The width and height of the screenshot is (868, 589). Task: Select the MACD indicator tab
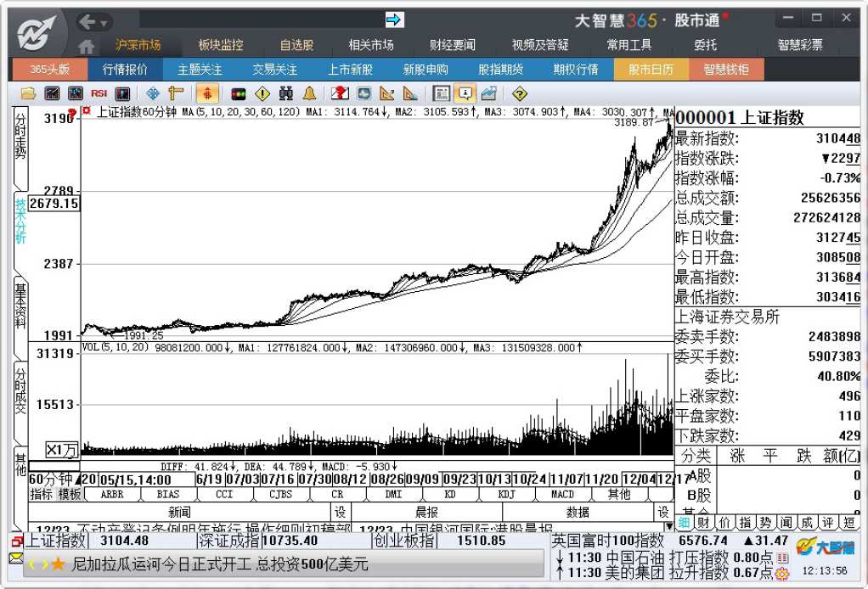tap(563, 495)
